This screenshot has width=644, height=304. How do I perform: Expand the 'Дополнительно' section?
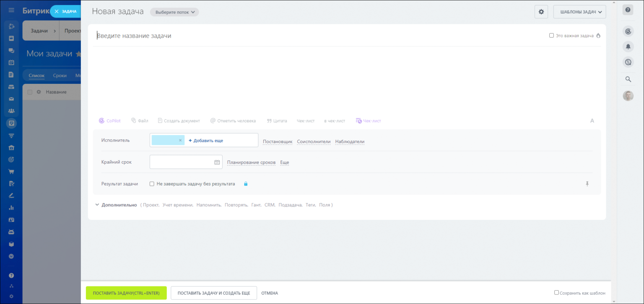(x=116, y=205)
